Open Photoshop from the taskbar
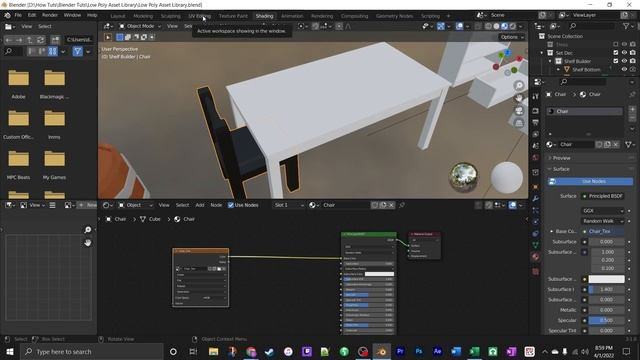The height and width of the screenshot is (360, 640). (419, 351)
